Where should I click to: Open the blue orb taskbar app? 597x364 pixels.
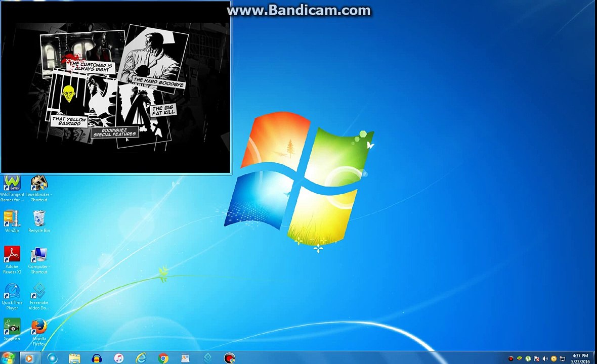pos(52,358)
